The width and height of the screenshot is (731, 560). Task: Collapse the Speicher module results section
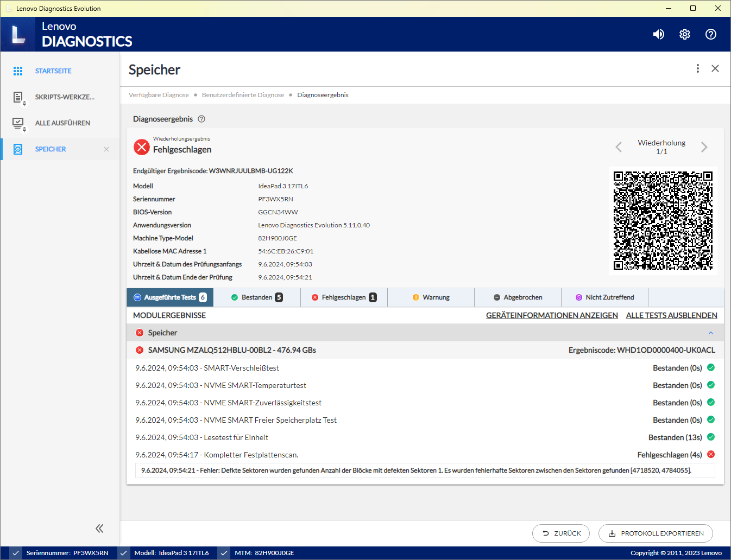coord(711,333)
